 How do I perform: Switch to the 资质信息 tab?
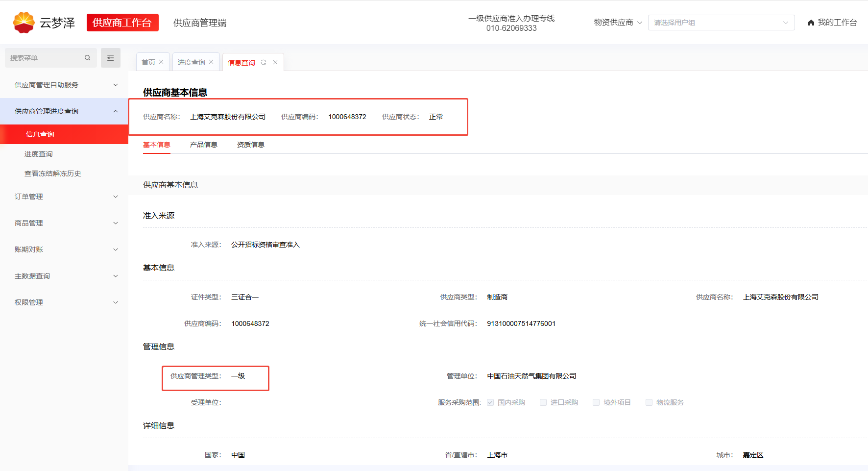click(x=250, y=145)
